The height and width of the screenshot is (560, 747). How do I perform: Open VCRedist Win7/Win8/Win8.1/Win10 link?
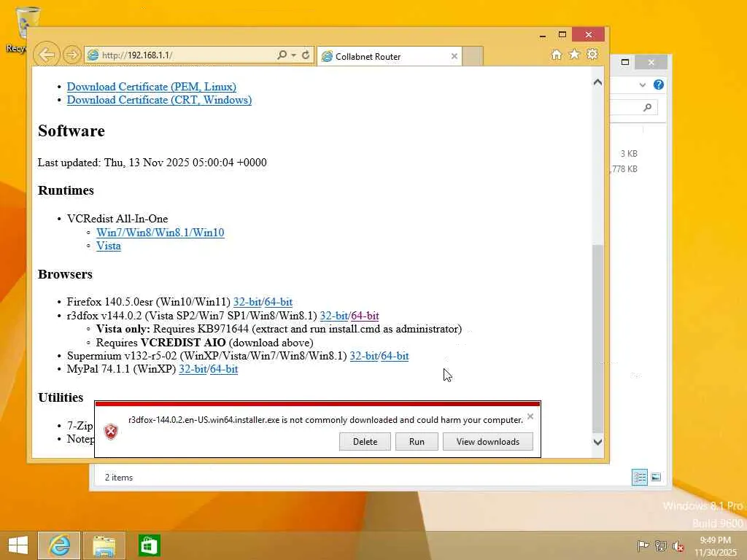click(160, 233)
